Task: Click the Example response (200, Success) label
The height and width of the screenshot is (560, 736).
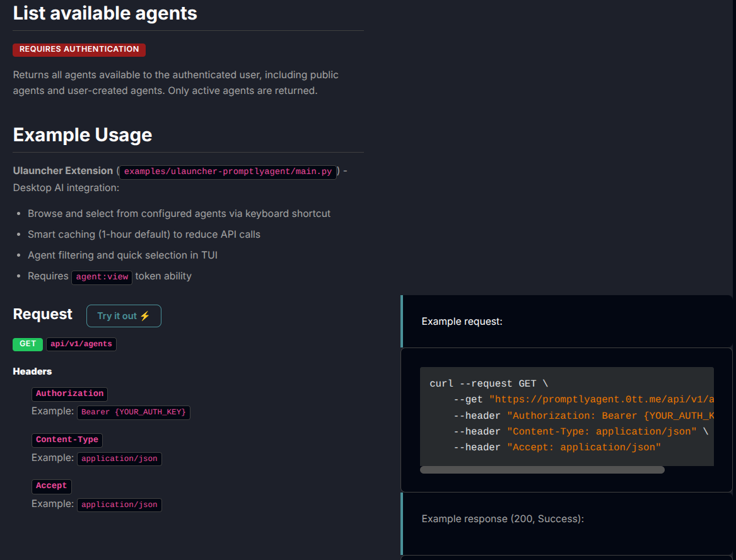Action: [x=503, y=518]
